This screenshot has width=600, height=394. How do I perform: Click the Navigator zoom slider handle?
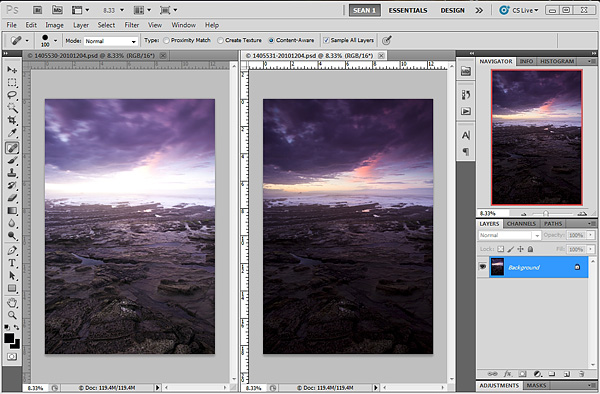[546, 213]
